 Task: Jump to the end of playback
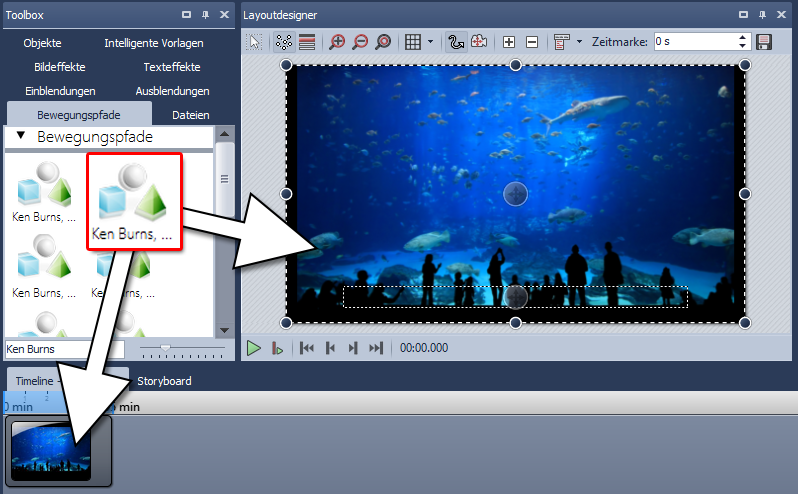pyautogui.click(x=376, y=348)
